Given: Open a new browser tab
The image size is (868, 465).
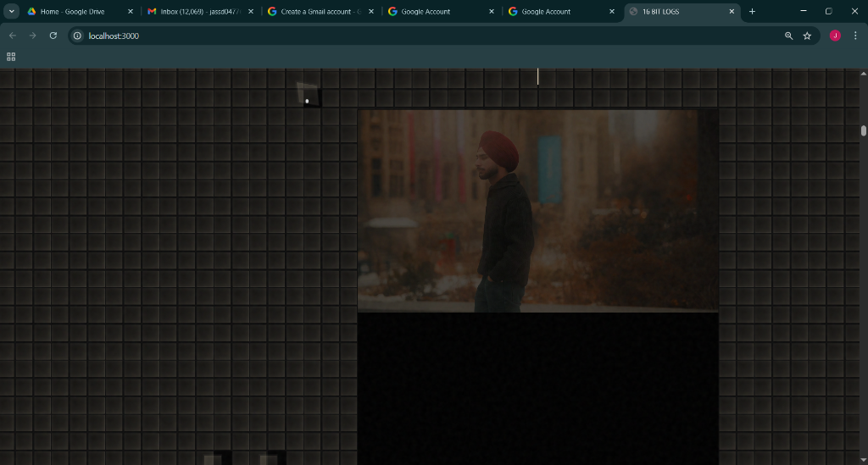Looking at the screenshot, I should (752, 11).
